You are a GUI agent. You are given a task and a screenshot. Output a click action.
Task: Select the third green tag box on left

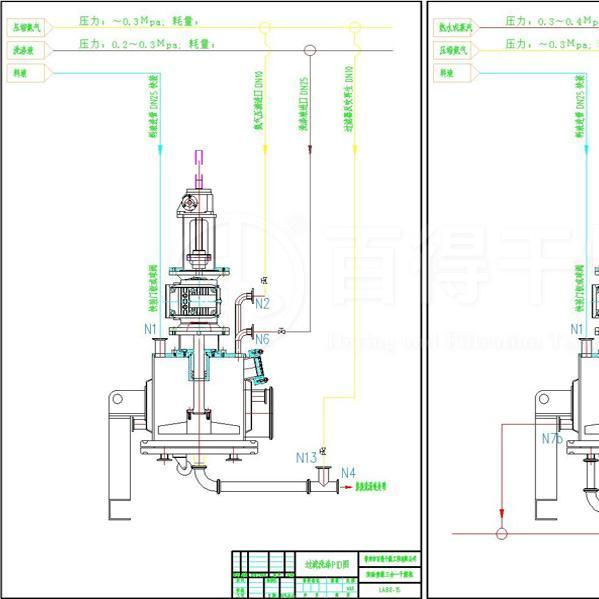[26, 73]
